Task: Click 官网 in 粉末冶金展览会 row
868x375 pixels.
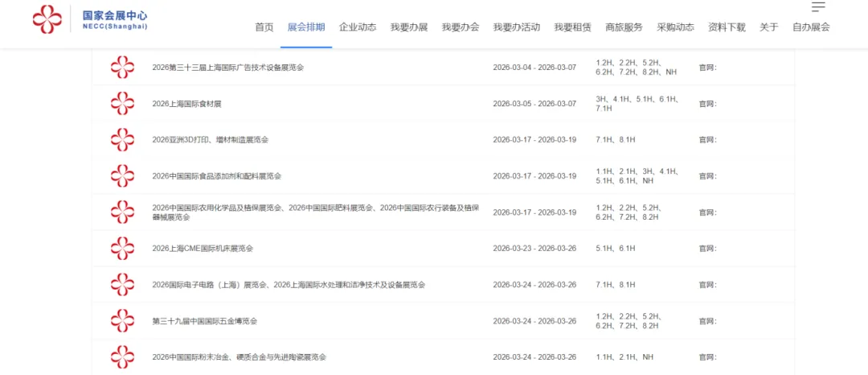Action: 707,357
